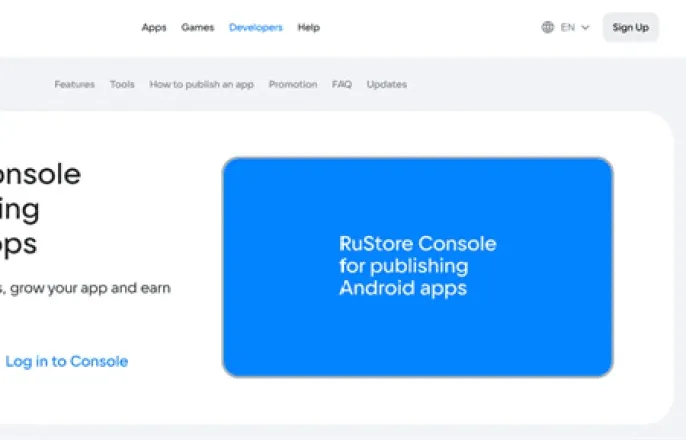Open the Help page
The width and height of the screenshot is (686, 440).
[309, 28]
